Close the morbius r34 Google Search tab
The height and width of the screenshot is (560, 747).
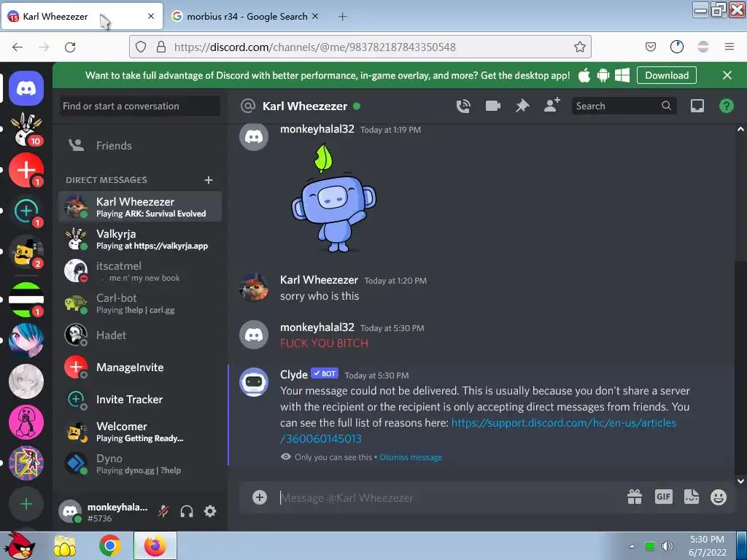pyautogui.click(x=315, y=16)
